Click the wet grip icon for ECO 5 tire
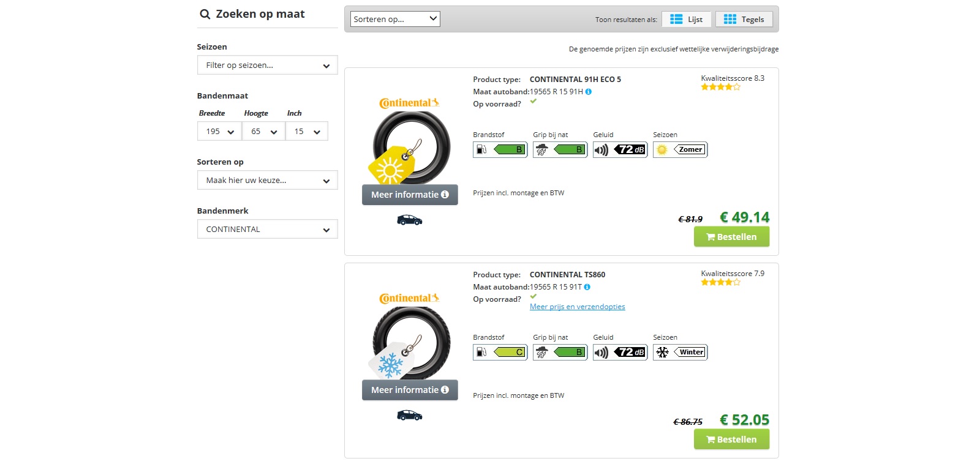The height and width of the screenshot is (464, 980). pos(541,149)
